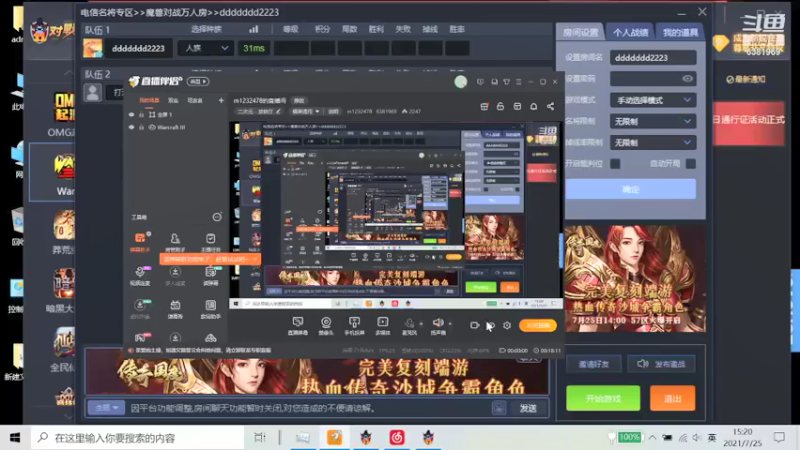Check the 自动开局 checkbox
800x450 pixels.
coord(690,164)
